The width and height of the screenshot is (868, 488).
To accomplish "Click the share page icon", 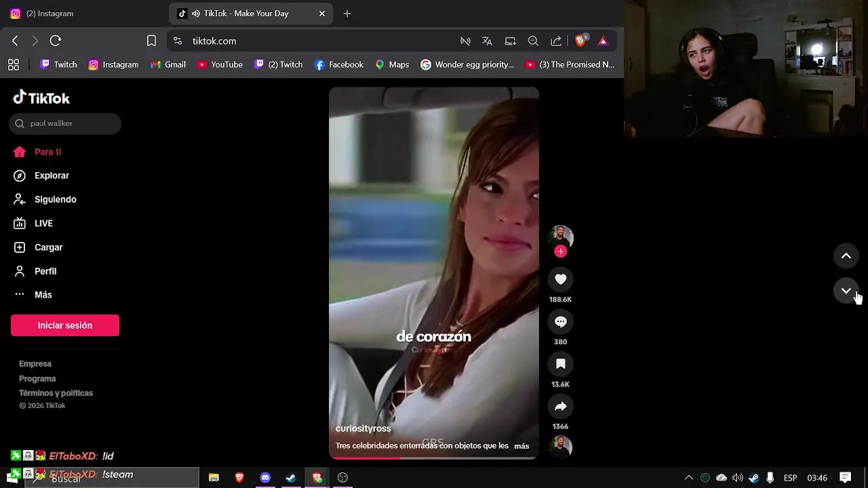I will 556,41.
